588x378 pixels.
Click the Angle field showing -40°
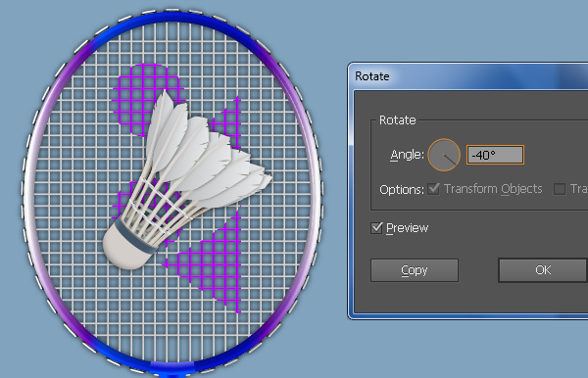tap(495, 155)
